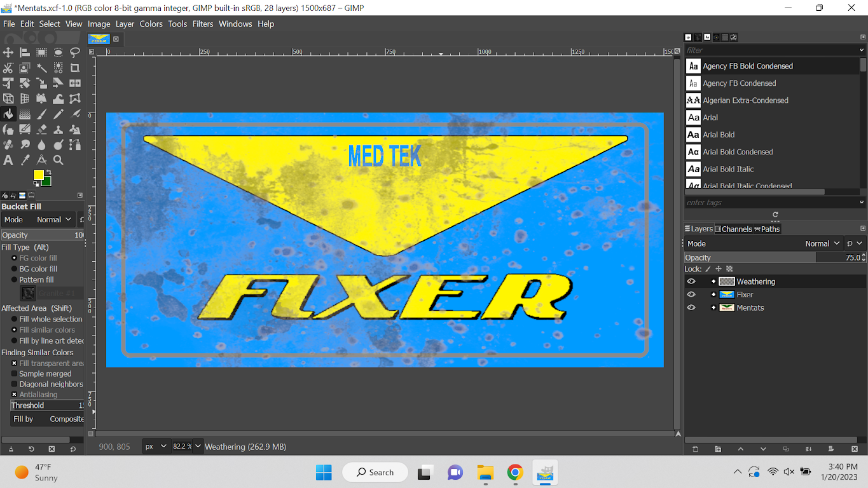This screenshot has width=868, height=488.
Task: Hide the Mentats layer
Action: [691, 308]
